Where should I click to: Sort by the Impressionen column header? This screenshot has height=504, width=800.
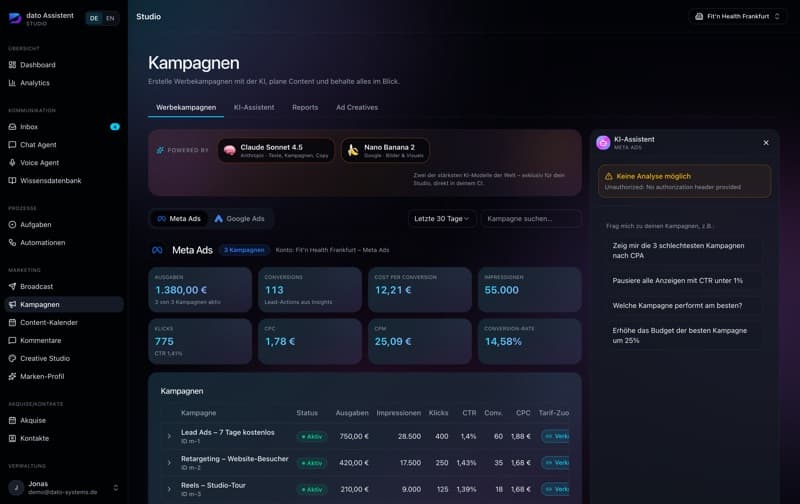(398, 413)
